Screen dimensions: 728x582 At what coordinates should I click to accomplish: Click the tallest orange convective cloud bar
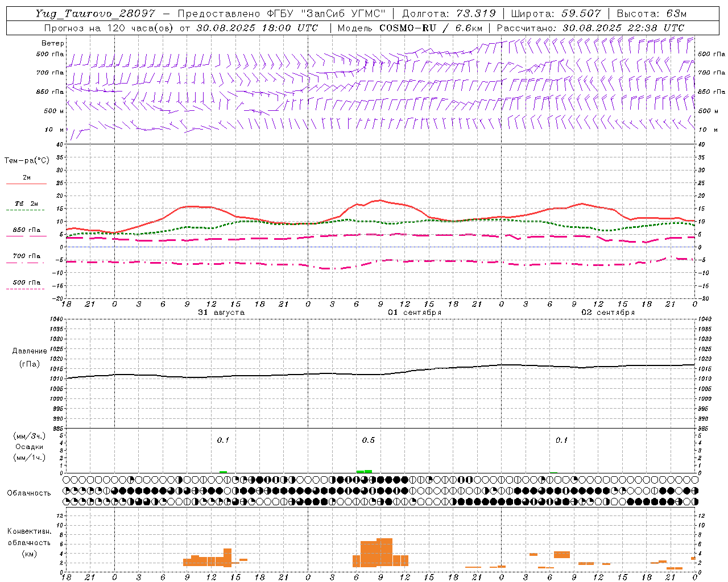point(384,552)
